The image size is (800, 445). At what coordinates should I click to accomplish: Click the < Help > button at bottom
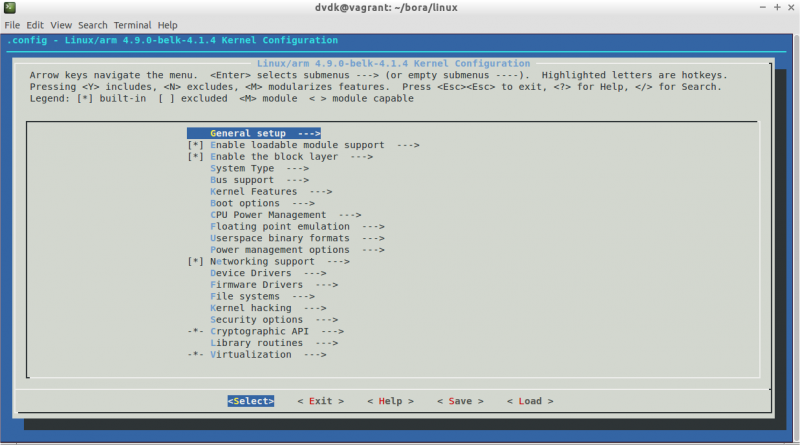390,401
